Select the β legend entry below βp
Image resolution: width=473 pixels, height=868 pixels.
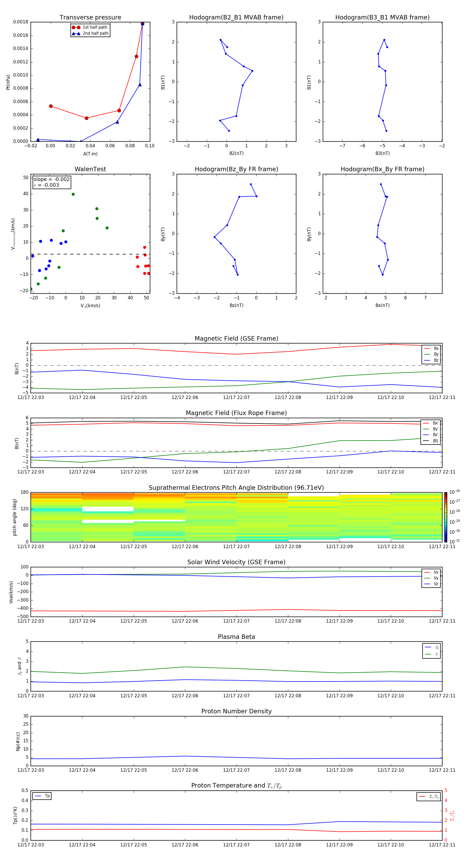click(431, 654)
